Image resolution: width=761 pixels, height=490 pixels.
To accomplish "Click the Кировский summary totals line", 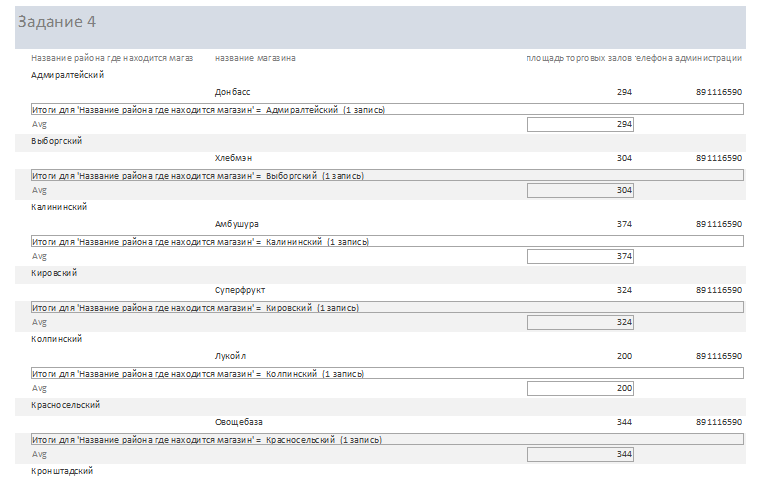I will [387, 307].
